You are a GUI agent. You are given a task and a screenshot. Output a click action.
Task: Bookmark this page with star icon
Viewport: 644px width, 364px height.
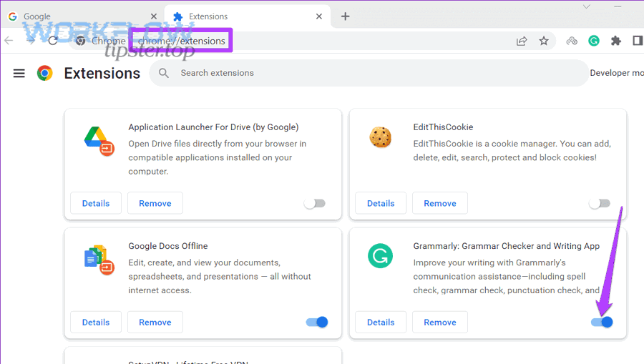(544, 41)
